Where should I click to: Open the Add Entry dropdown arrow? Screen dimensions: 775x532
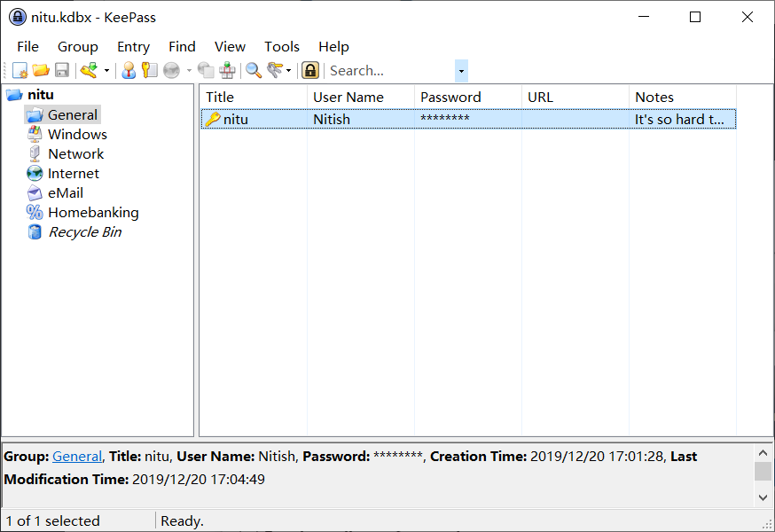point(106,71)
